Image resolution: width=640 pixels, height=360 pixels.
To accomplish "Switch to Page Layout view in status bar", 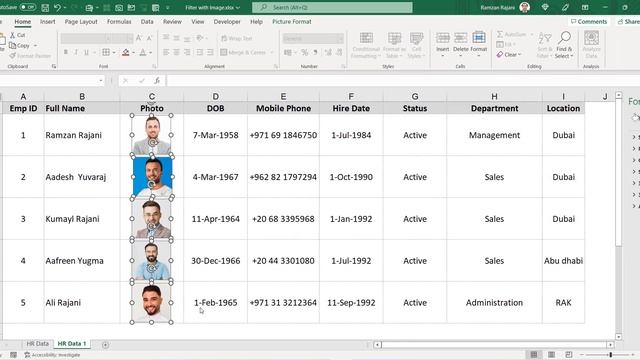I will coord(551,354).
